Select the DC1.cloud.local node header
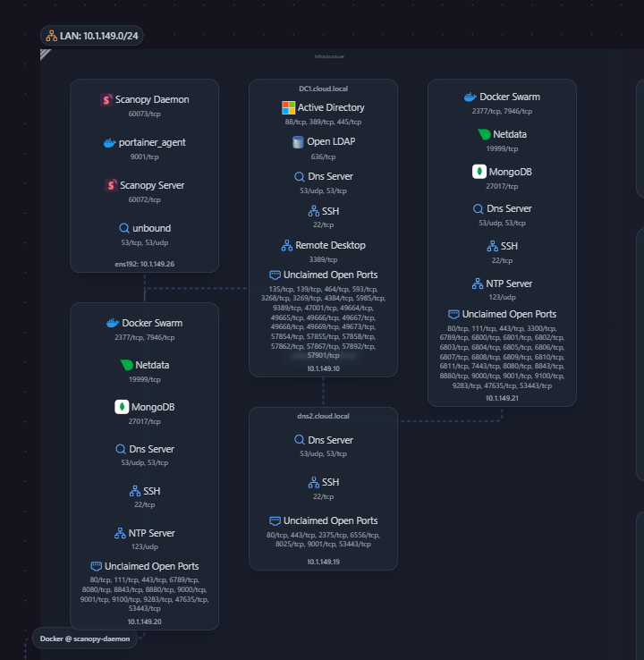The width and height of the screenshot is (644, 660). pyautogui.click(x=323, y=89)
